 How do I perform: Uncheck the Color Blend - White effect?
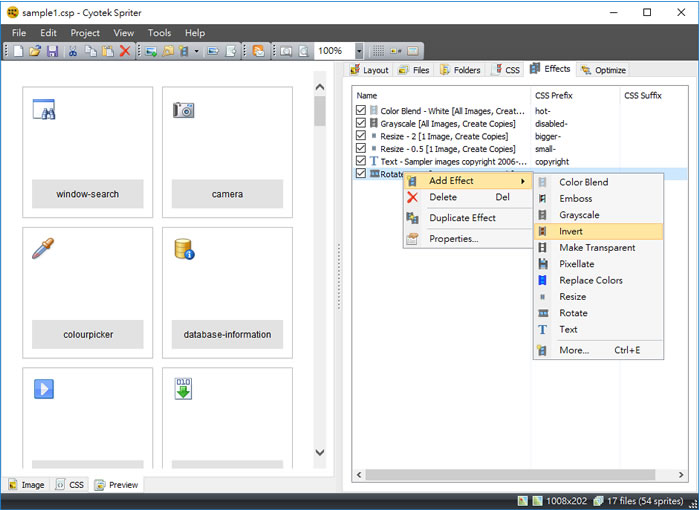(361, 110)
